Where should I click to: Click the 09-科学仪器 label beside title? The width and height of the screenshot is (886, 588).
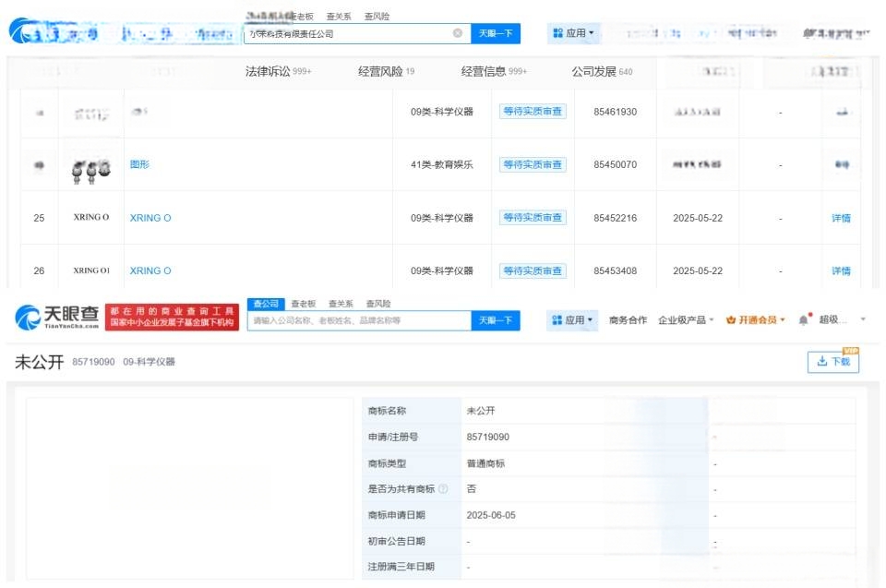click(x=150, y=361)
